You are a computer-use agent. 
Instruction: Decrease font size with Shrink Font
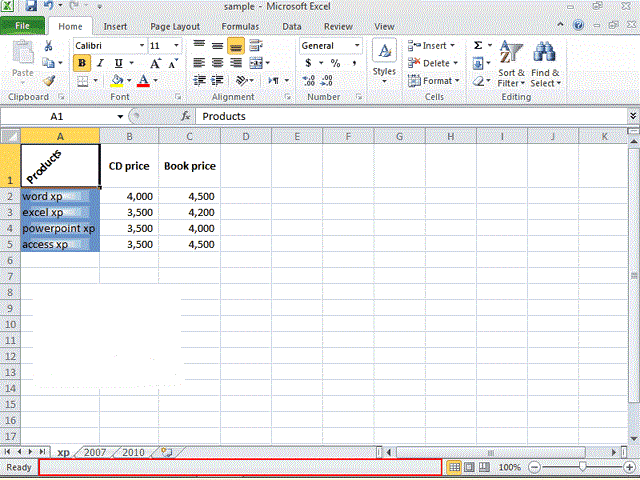(173, 63)
